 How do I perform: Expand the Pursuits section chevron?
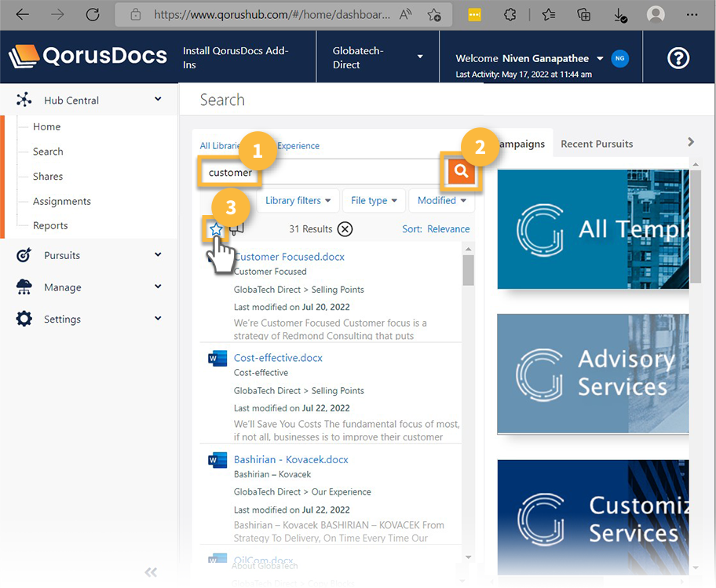pos(158,254)
